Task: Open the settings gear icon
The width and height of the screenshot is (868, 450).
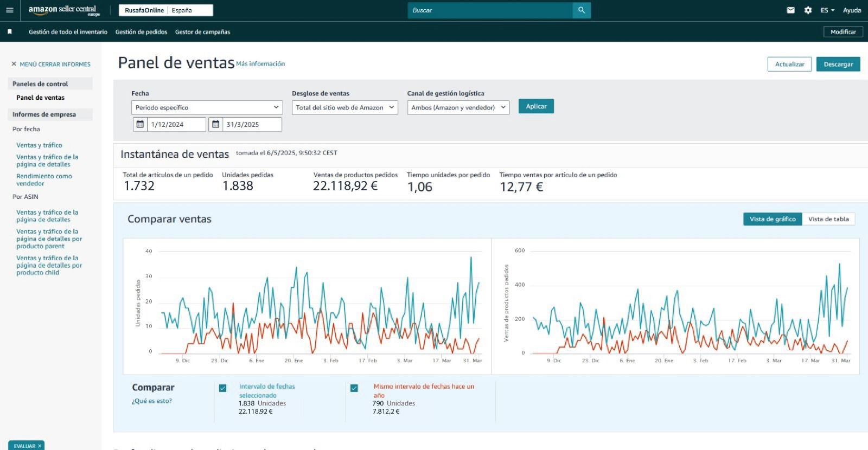Action: click(x=808, y=10)
